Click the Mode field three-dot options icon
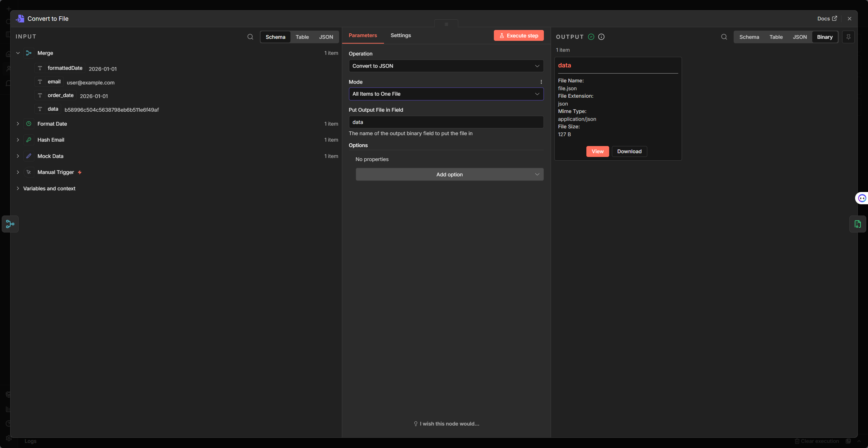The height and width of the screenshot is (448, 868). [x=541, y=82]
